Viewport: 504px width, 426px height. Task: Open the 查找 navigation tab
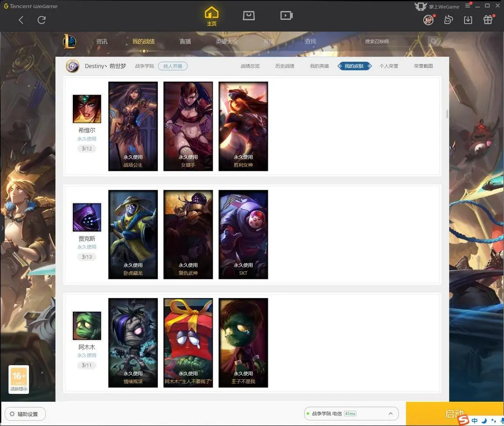[x=310, y=42]
